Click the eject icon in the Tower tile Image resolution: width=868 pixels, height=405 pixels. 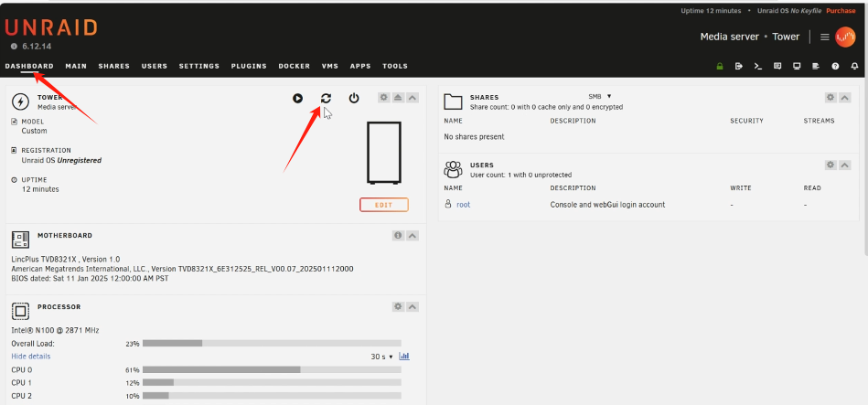tap(398, 98)
